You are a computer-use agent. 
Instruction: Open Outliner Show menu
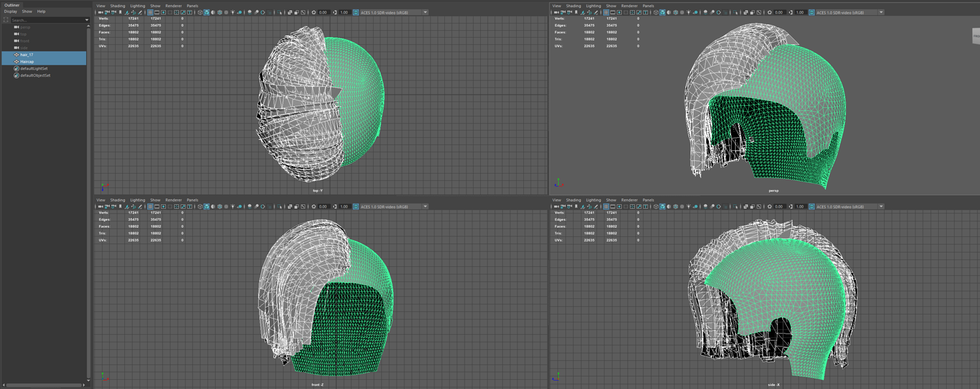[27, 12]
